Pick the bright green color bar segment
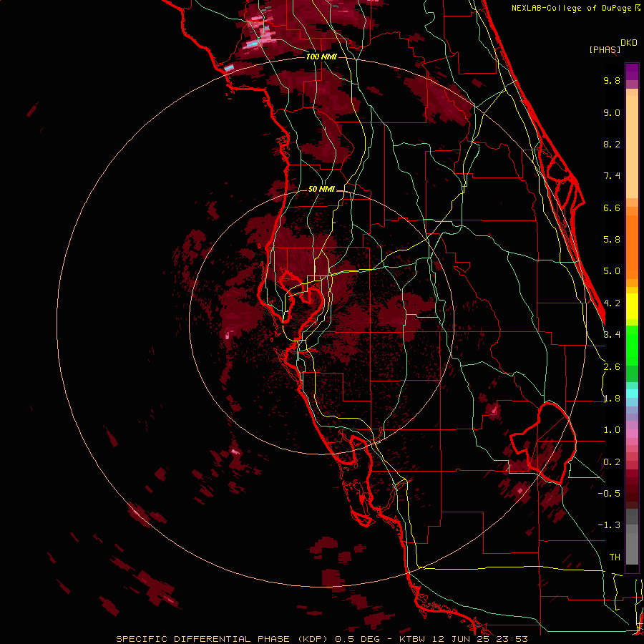Image resolution: width=644 pixels, height=644 pixels. pyautogui.click(x=632, y=344)
